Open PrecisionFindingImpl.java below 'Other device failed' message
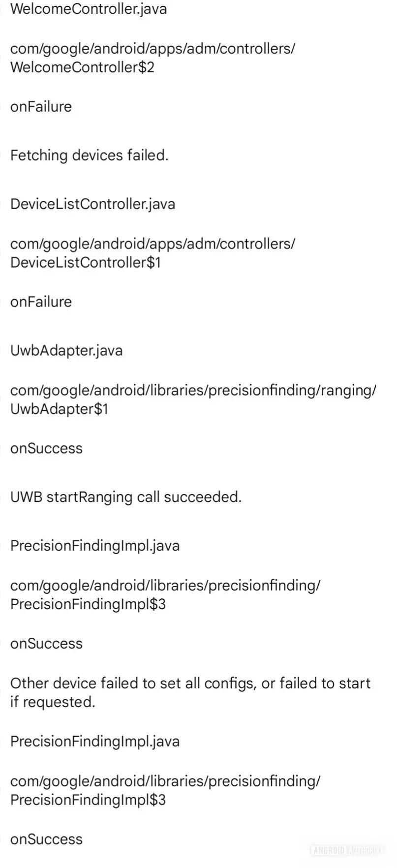Viewport: 397px width, 868px height. coord(95,741)
